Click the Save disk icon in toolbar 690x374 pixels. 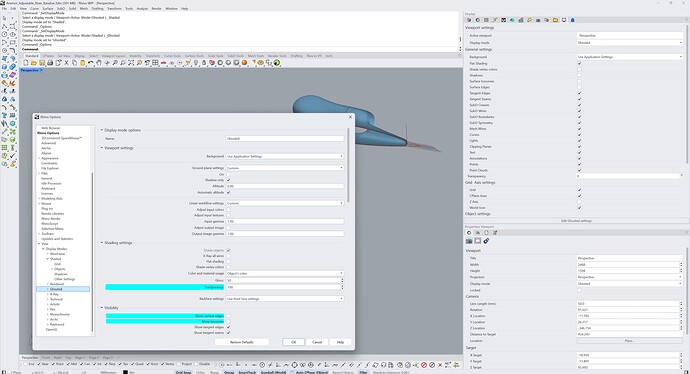(x=42, y=63)
